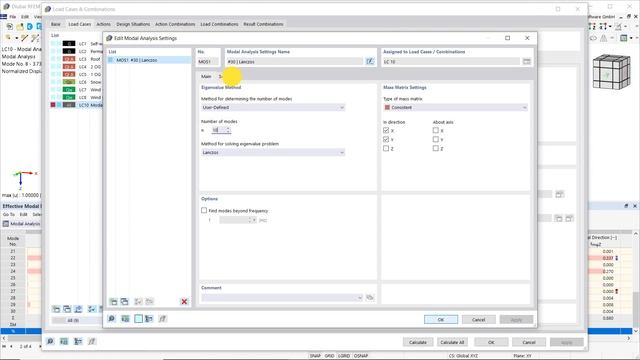
Task: Edit the modal analysis settings name icon
Action: 369,61
